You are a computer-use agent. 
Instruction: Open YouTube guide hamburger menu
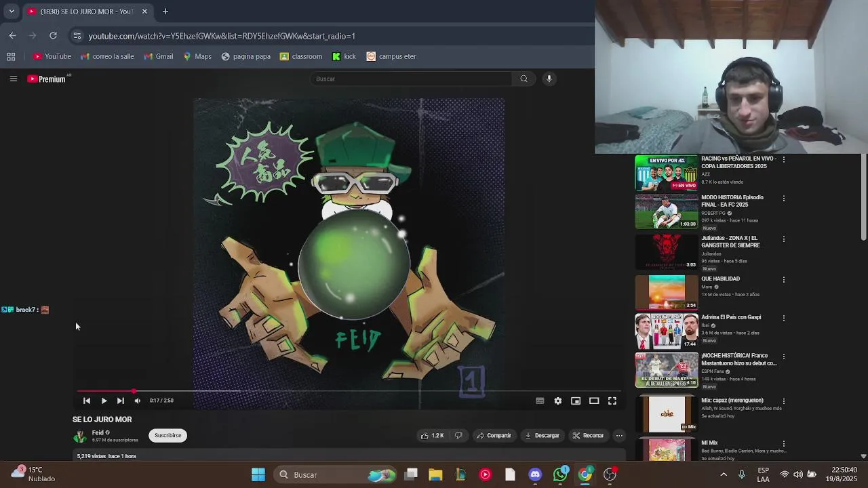click(x=13, y=79)
